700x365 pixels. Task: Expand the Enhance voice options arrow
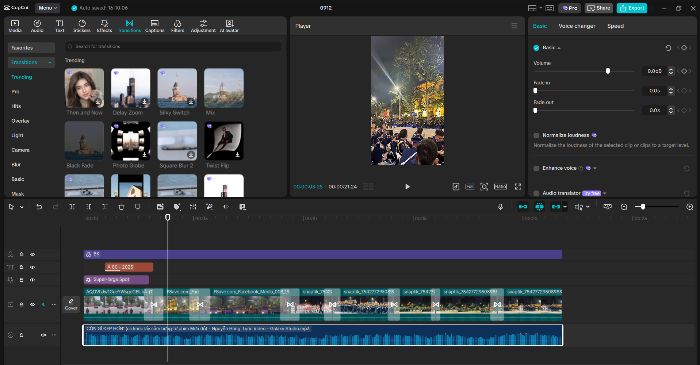click(x=595, y=168)
